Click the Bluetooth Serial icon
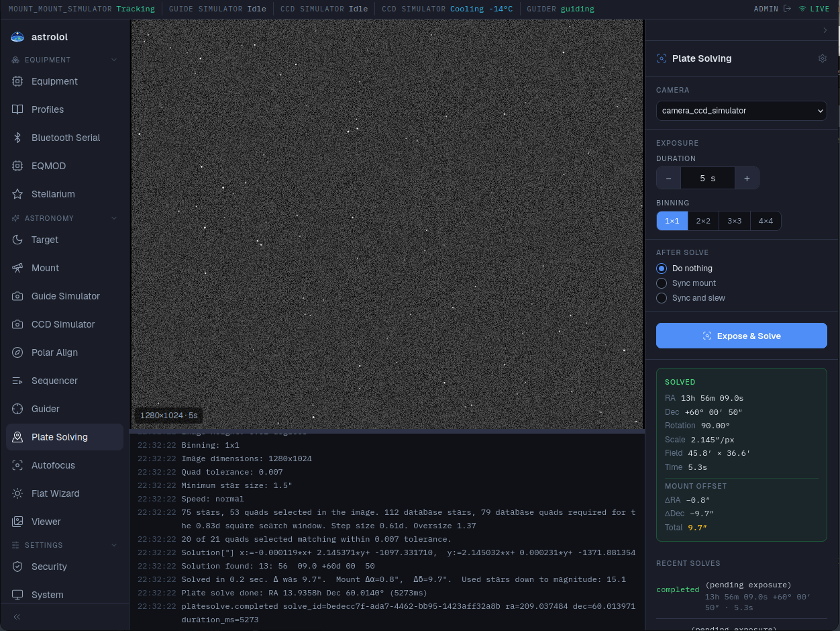This screenshot has height=631, width=840. tap(17, 138)
